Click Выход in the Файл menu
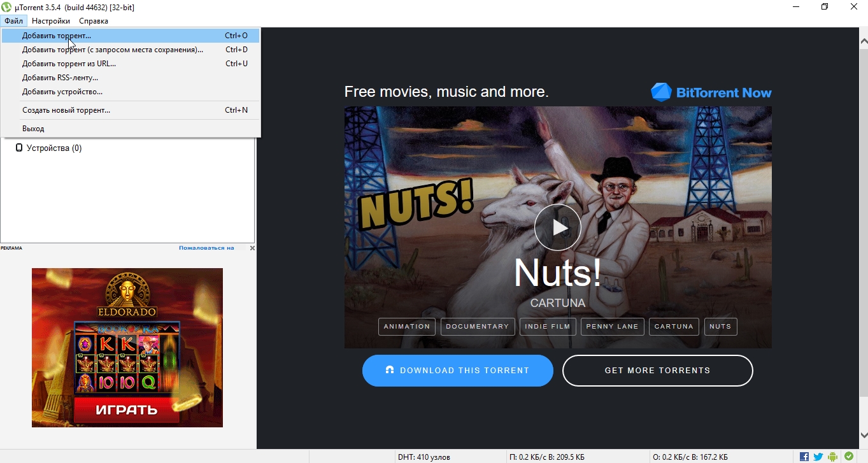This screenshot has height=463, width=868. pos(130,129)
